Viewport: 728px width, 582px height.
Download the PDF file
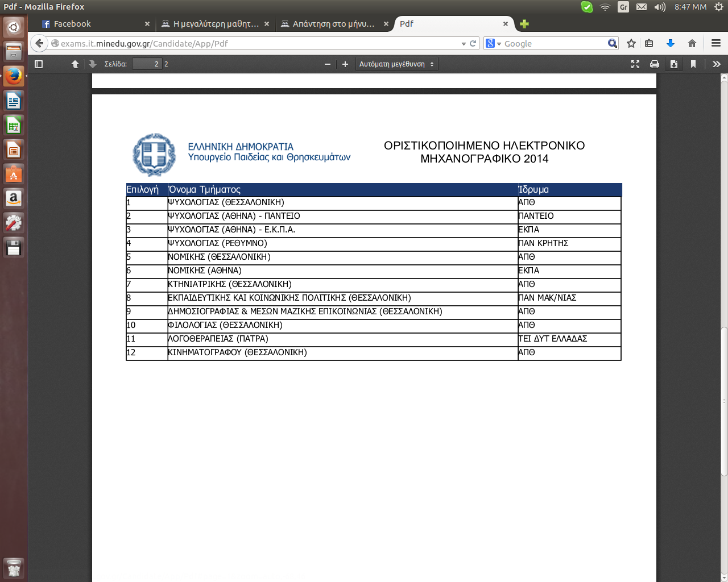pyautogui.click(x=674, y=64)
